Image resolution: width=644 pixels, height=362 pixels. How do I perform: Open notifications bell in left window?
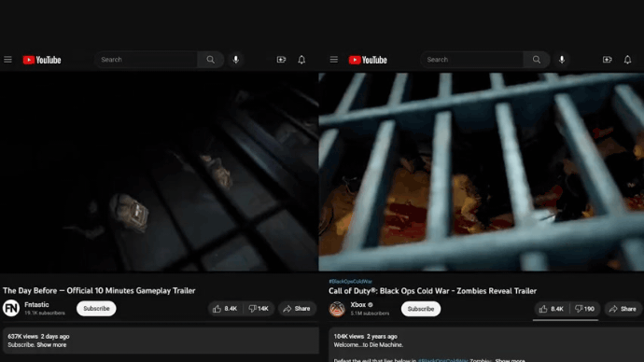(301, 60)
